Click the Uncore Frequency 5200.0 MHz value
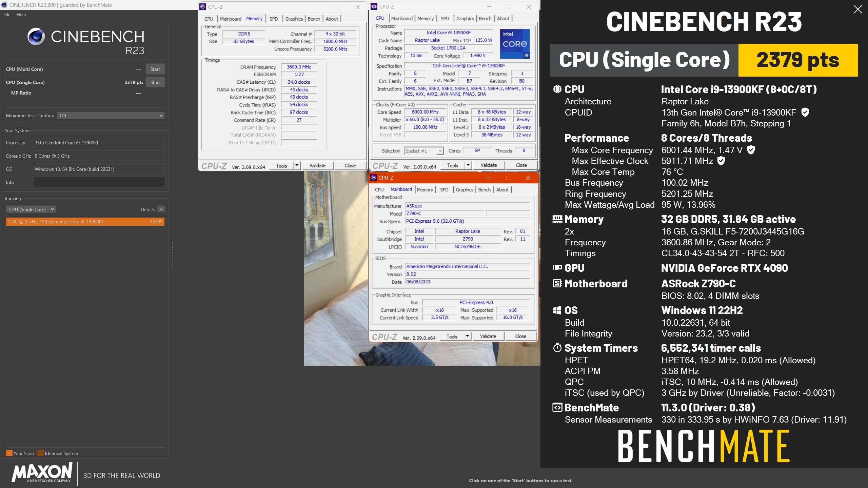This screenshot has width=868, height=488. [x=335, y=49]
